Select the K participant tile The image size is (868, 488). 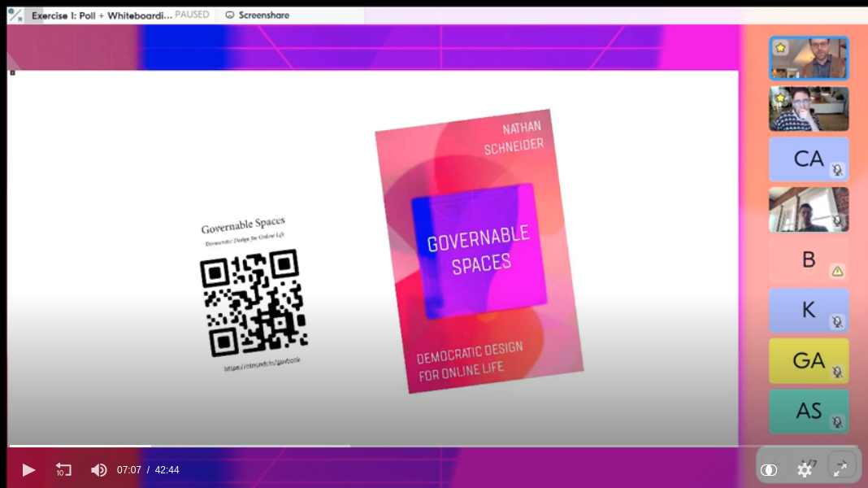pos(808,310)
